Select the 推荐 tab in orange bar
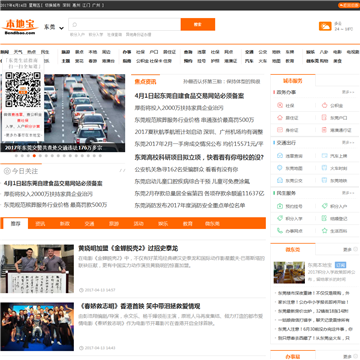Image resolution: width=360 pixels, height=360 pixels. pos(15,223)
